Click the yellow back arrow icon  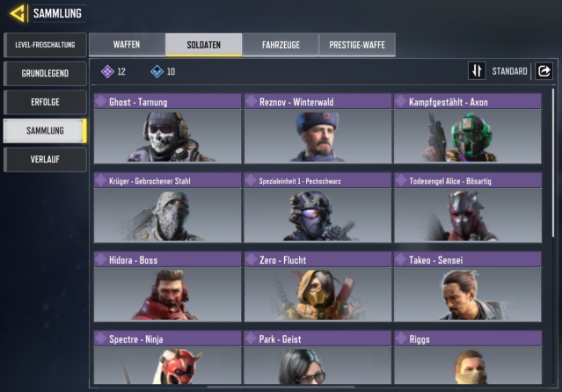coord(18,13)
